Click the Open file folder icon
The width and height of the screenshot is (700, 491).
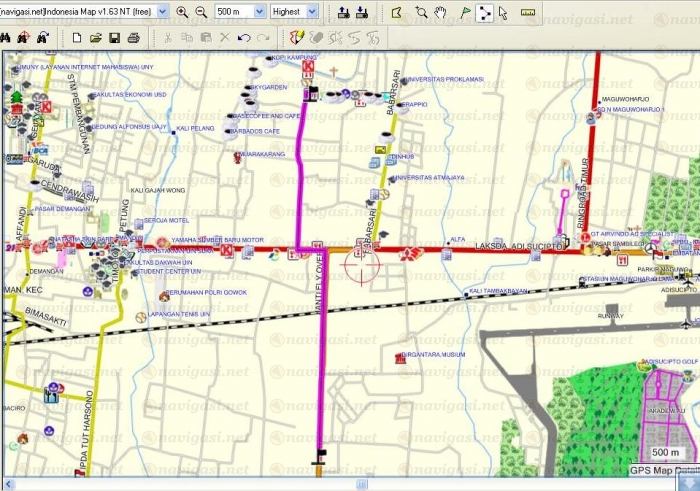(96, 38)
